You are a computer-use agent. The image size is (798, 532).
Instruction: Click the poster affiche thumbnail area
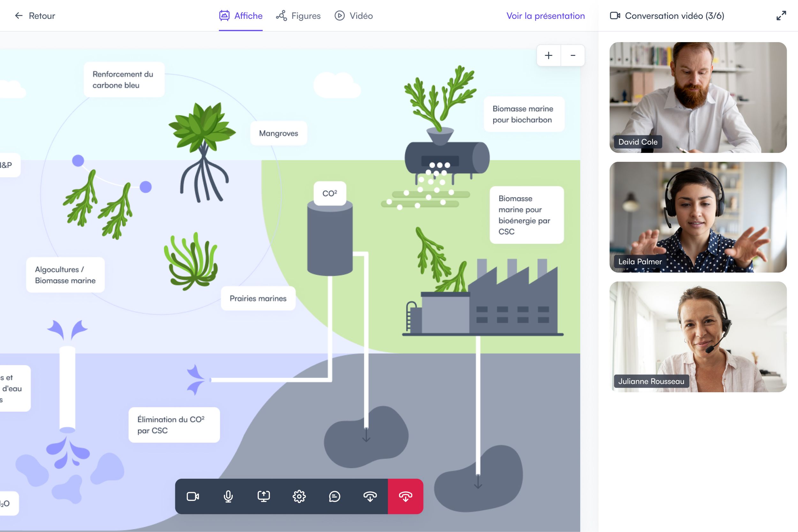[x=241, y=15]
